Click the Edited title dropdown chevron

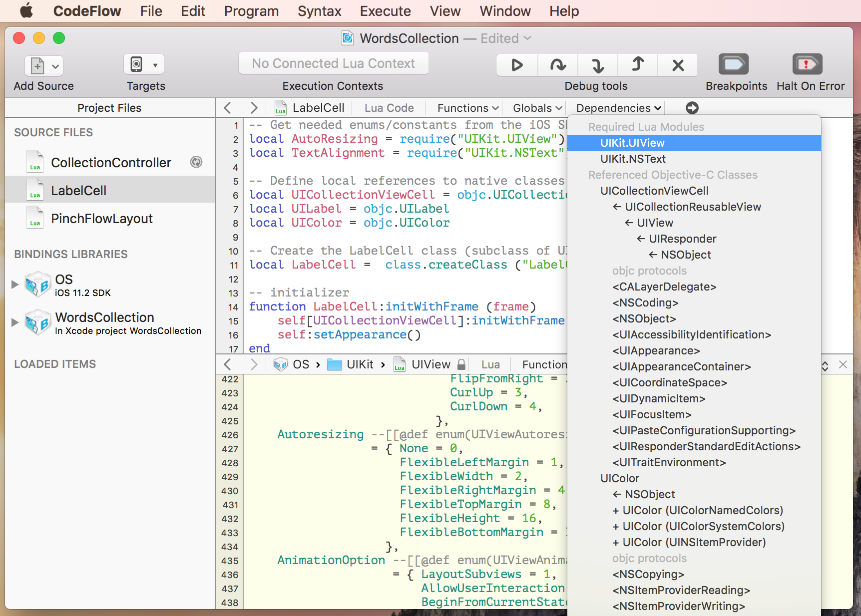tap(528, 38)
